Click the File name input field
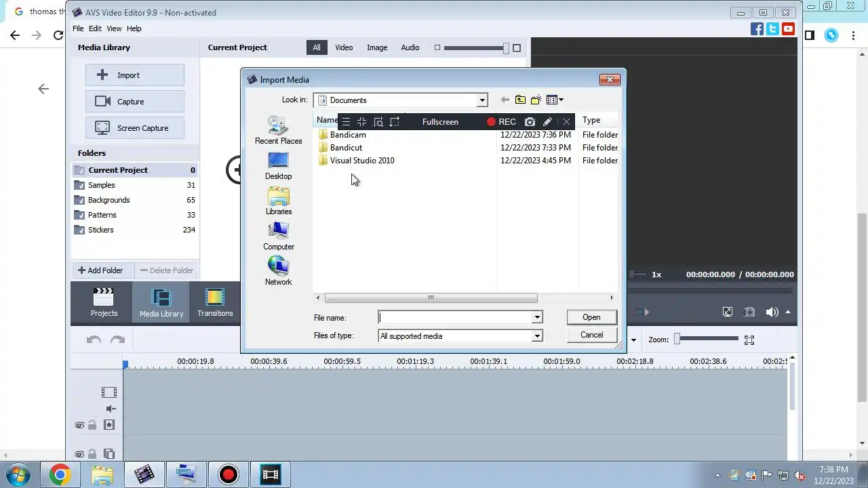 (x=455, y=318)
